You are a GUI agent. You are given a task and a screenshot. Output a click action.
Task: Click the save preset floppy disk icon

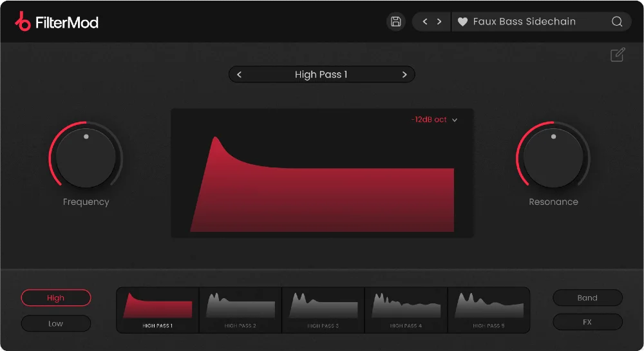[x=396, y=22]
